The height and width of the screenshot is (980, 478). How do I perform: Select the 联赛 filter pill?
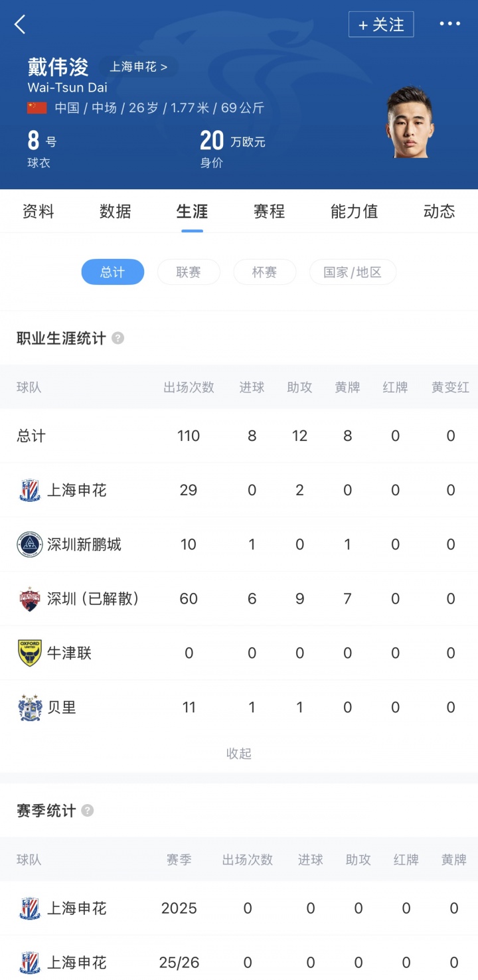(189, 272)
